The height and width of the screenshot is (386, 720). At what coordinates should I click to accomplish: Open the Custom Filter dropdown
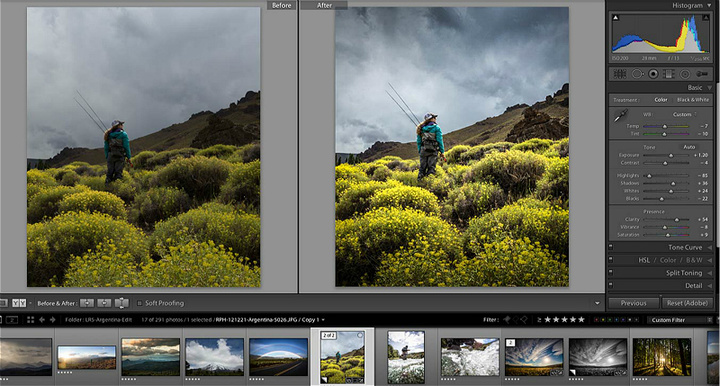tap(680, 320)
